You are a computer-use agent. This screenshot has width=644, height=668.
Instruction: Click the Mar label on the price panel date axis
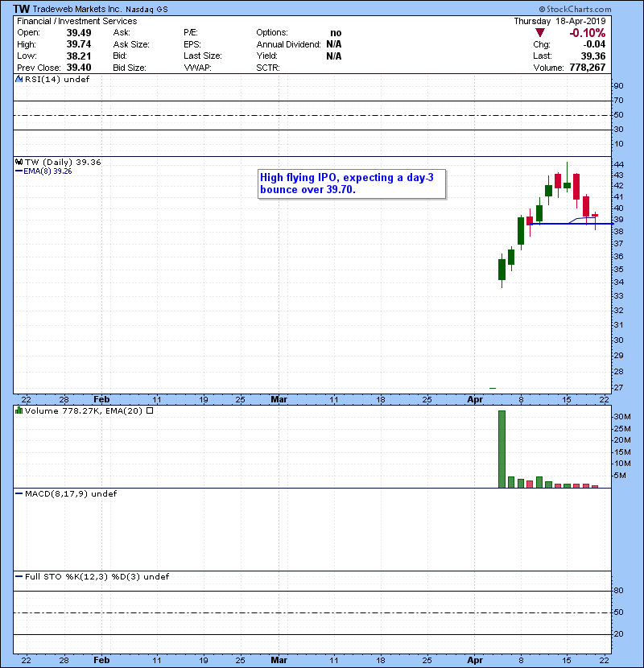[279, 399]
